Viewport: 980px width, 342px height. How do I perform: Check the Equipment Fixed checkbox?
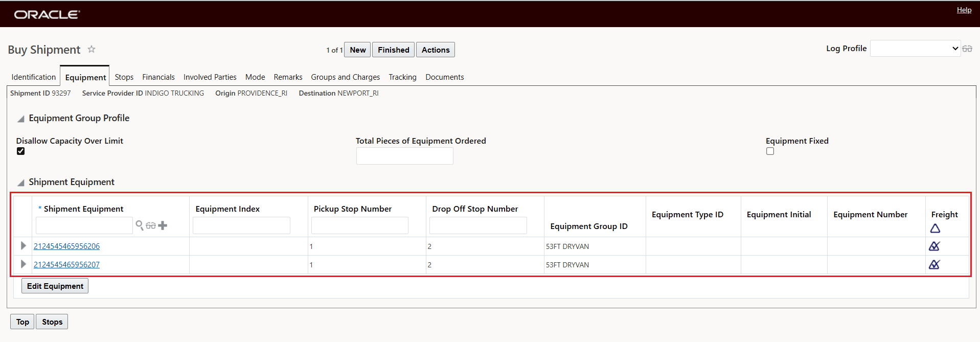point(770,151)
